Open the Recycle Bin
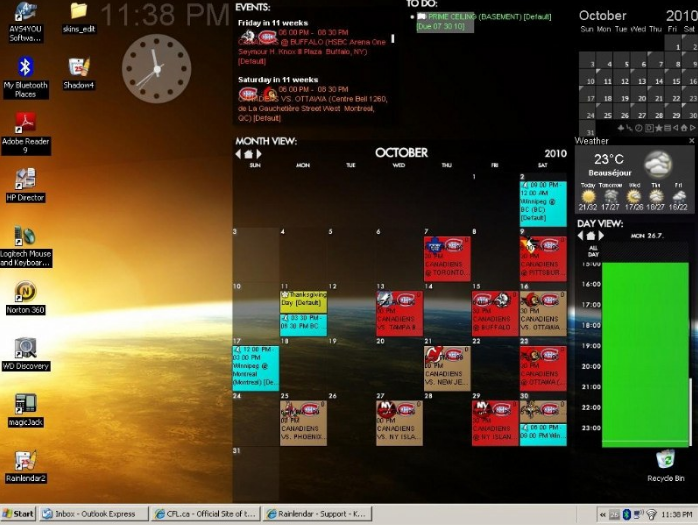This screenshot has height=525, width=698. point(665,459)
